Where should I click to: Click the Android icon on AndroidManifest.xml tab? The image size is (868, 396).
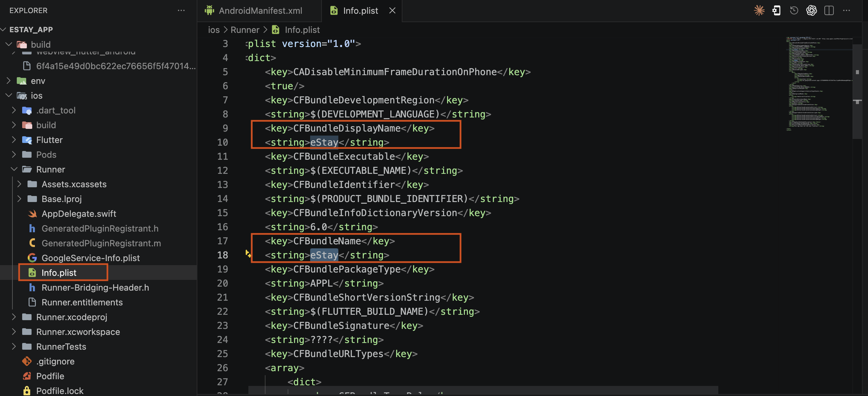[209, 10]
